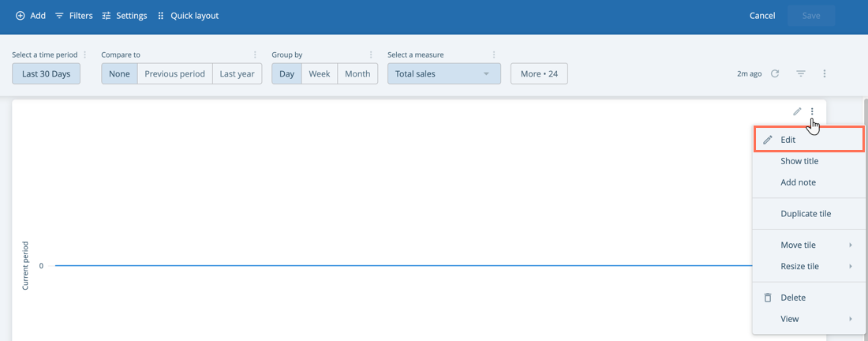Click the filter icon next to refresh
Screen dimensions: 868x341
click(800, 73)
